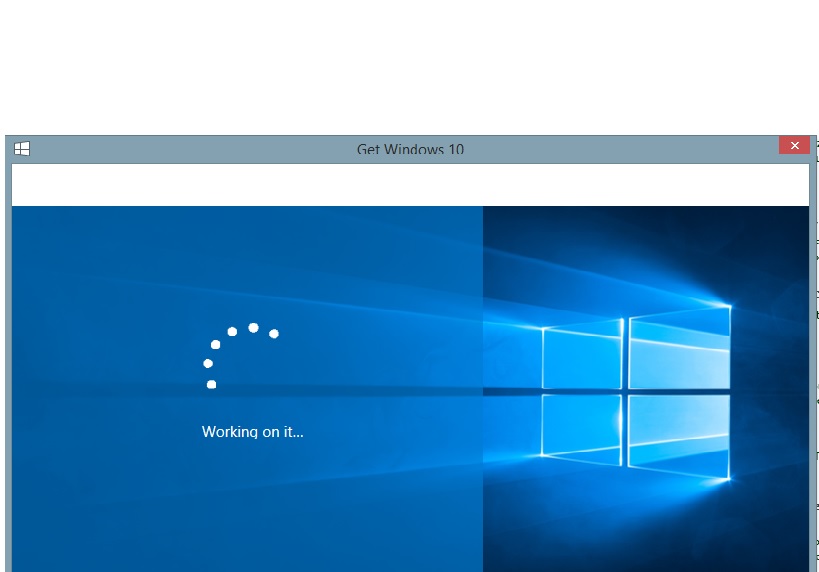Close the Get Windows 10 window
The height and width of the screenshot is (572, 819).
794,146
